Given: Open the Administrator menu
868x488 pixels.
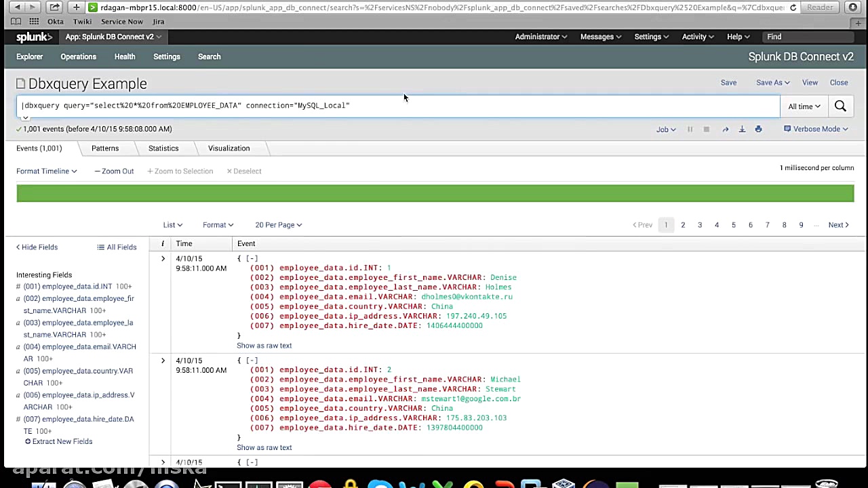Looking at the screenshot, I should pyautogui.click(x=540, y=37).
